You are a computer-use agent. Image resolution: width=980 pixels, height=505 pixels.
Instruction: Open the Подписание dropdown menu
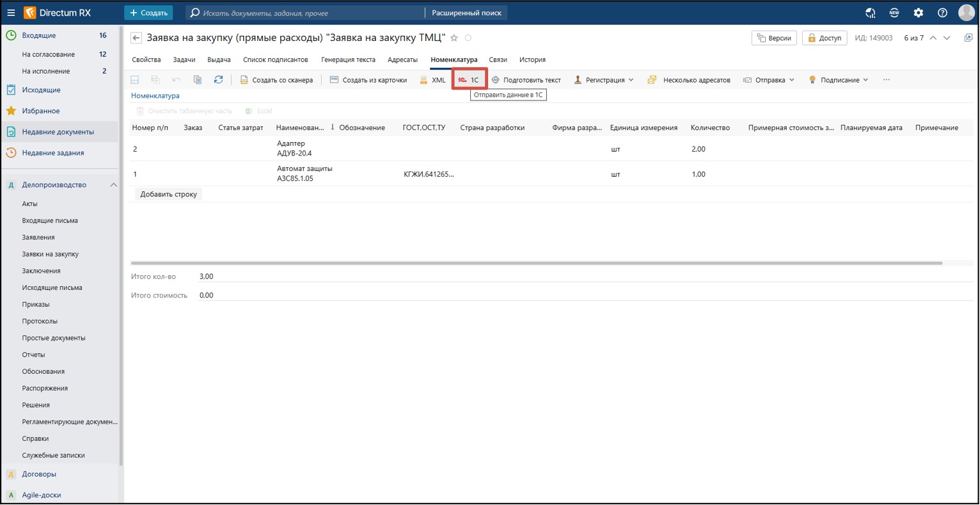(839, 80)
